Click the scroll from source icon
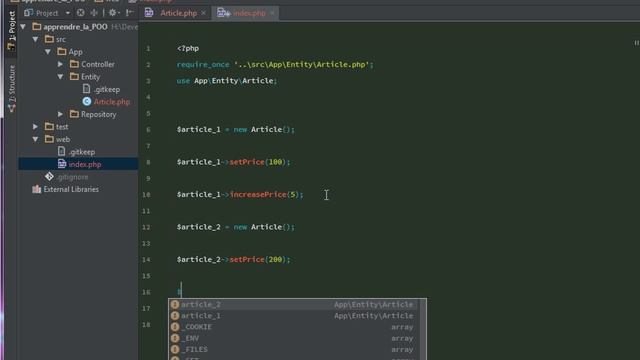Screen dimensions: 640x360 click(x=80, y=13)
